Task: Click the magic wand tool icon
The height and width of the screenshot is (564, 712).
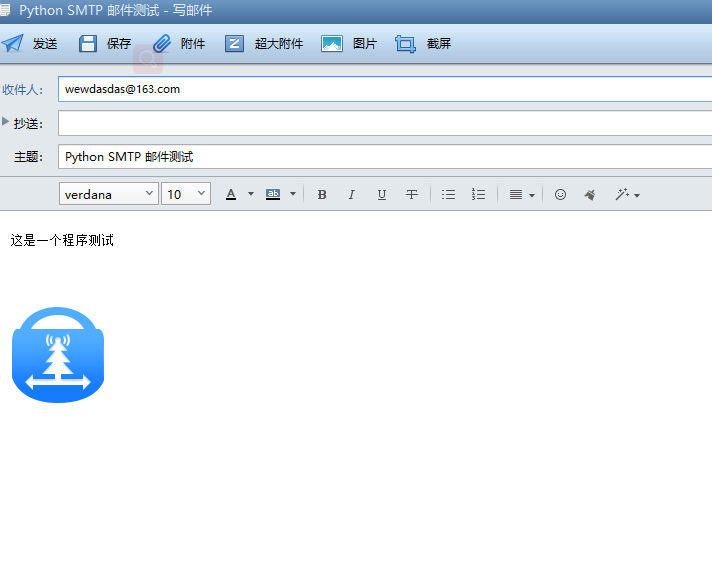Action: 622,194
